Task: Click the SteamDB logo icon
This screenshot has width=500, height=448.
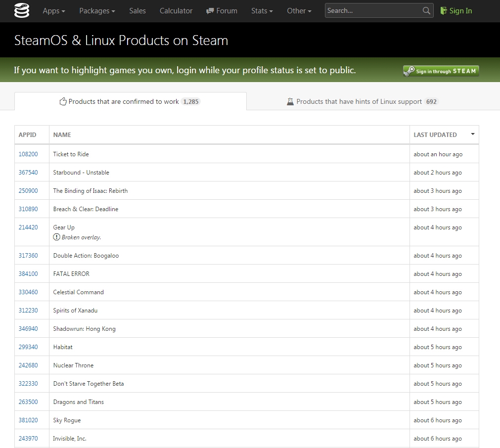Action: click(x=22, y=10)
